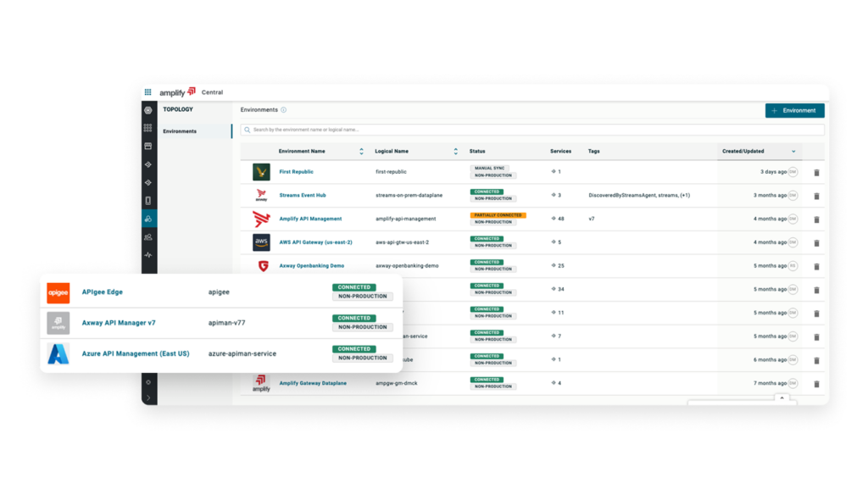Click the grey Axway API Manager logo
The image size is (868, 489).
click(x=58, y=323)
